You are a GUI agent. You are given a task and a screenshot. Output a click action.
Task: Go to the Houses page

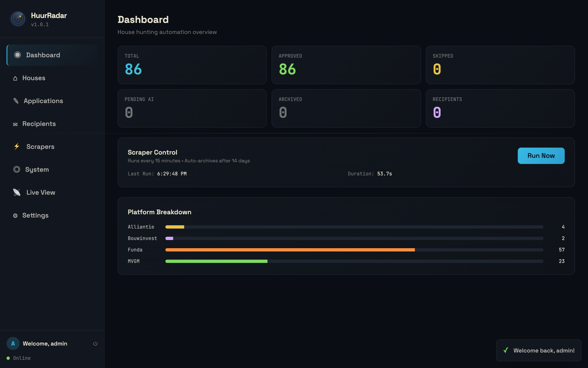(52, 78)
